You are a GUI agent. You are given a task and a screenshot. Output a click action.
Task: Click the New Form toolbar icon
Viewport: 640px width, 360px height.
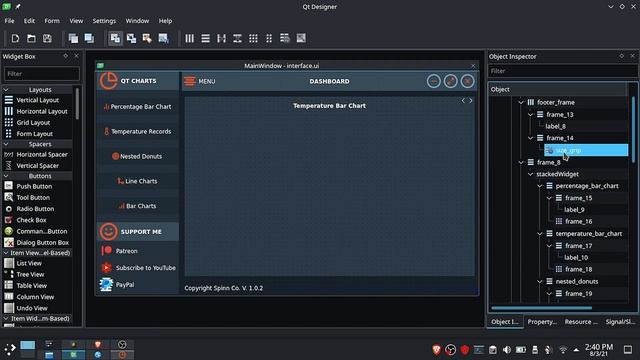coord(15,38)
